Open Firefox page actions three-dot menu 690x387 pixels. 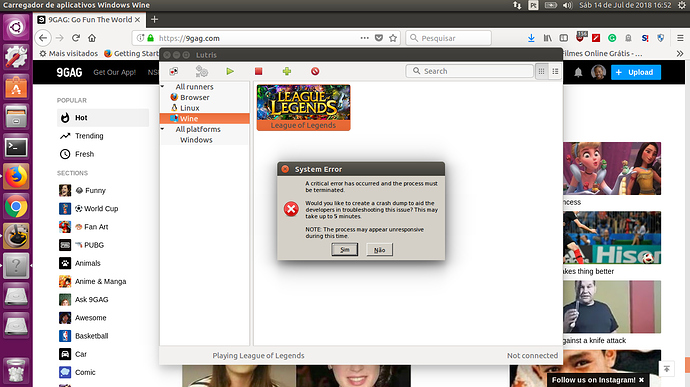click(364, 38)
